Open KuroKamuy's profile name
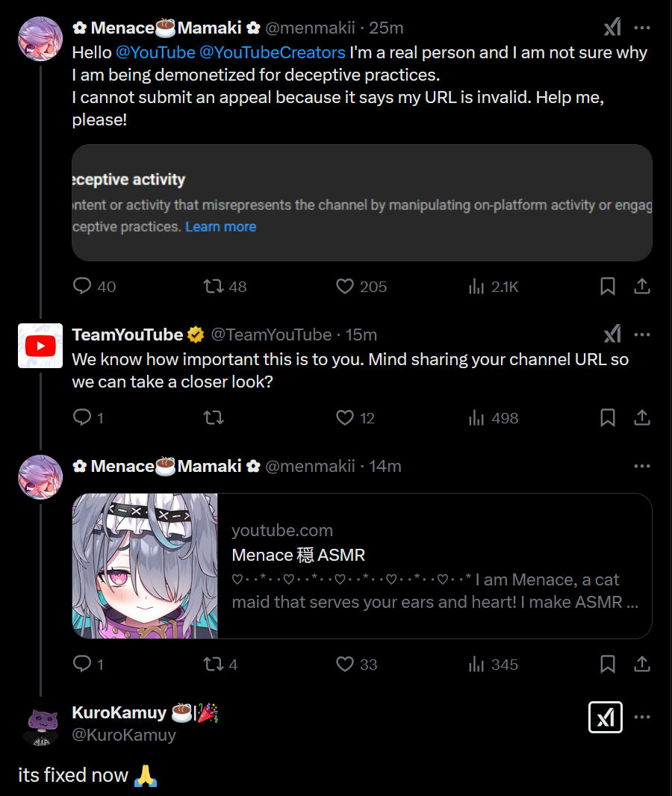672x796 pixels. click(x=119, y=712)
